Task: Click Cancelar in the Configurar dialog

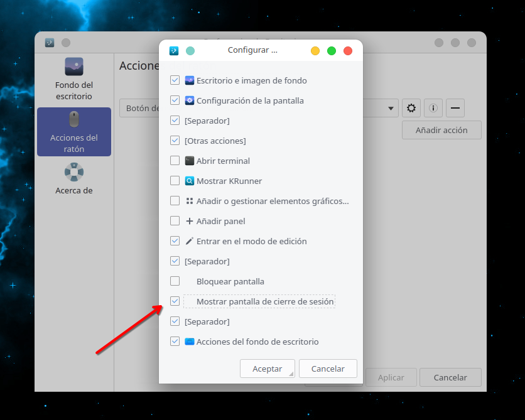Action: 328,369
